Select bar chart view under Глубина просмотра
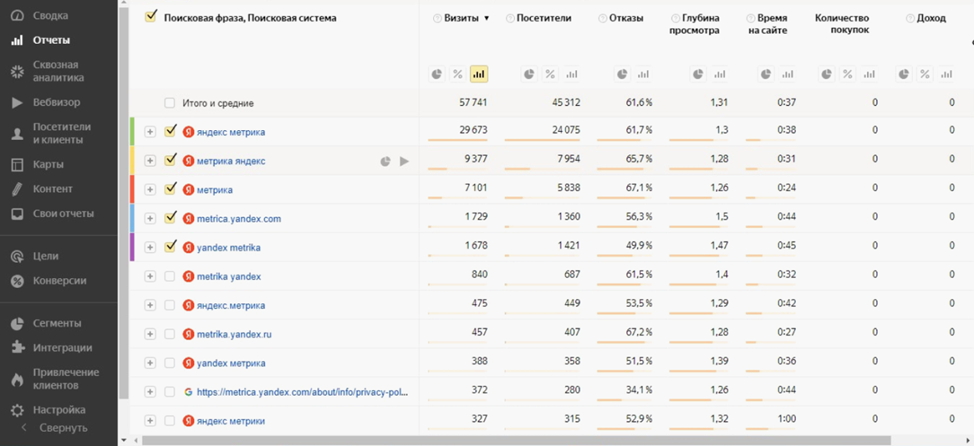The width and height of the screenshot is (974, 446). [719, 75]
